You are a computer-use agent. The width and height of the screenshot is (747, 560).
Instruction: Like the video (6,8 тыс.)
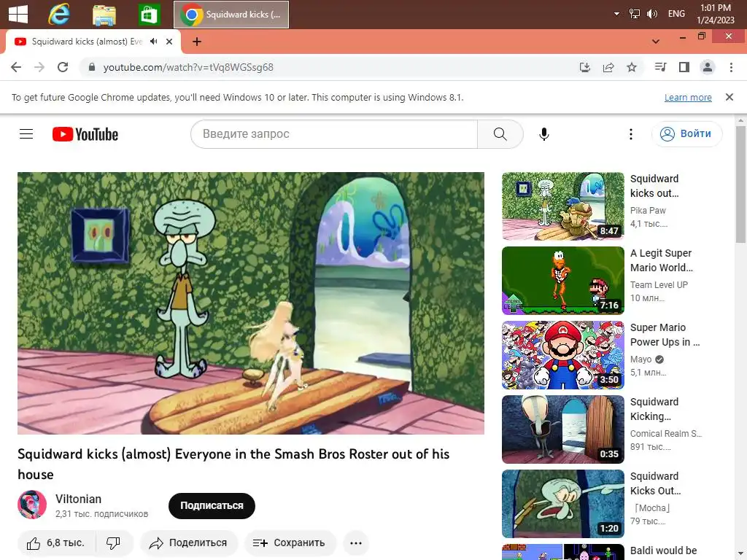tap(55, 542)
